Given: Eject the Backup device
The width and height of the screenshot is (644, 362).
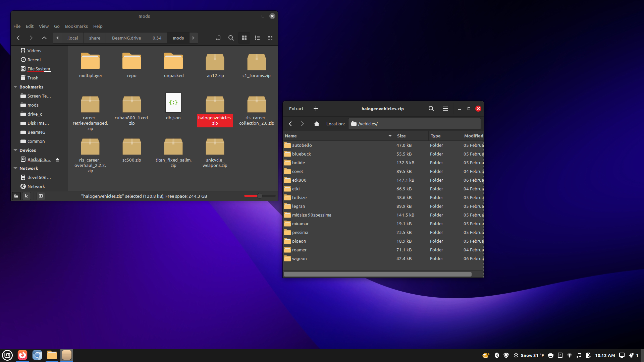Looking at the screenshot, I should [57, 160].
